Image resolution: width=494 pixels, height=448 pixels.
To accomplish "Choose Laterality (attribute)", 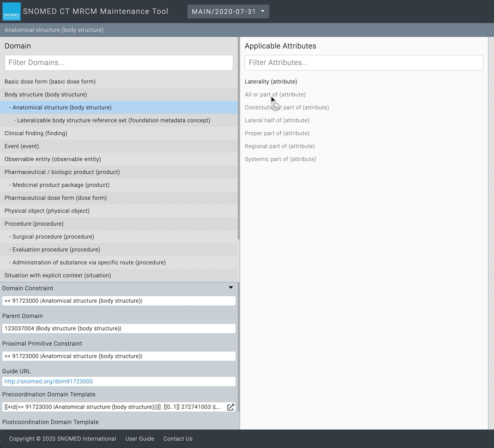I will click(x=271, y=82).
